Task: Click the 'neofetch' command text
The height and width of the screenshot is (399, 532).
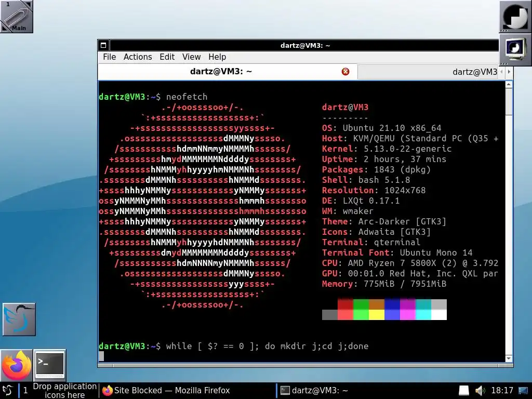Action: 187,97
